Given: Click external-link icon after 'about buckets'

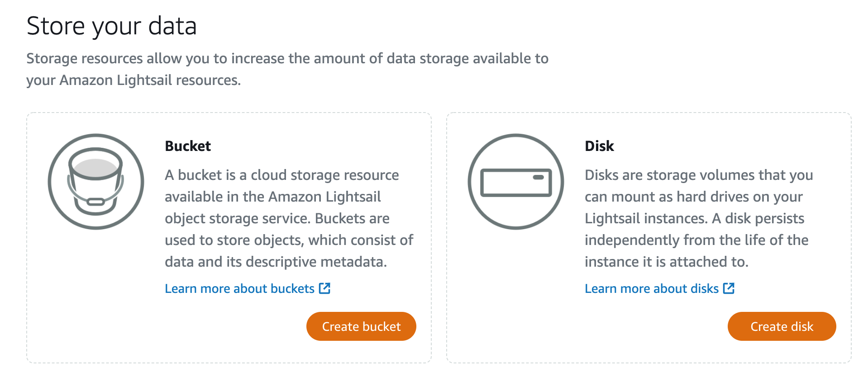Looking at the screenshot, I should [x=325, y=288].
